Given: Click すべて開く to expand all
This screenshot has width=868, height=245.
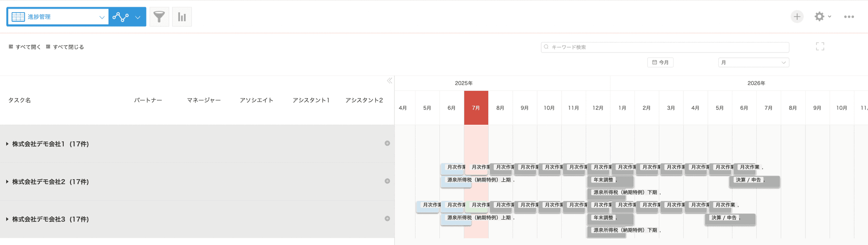Looking at the screenshot, I should coord(25,47).
